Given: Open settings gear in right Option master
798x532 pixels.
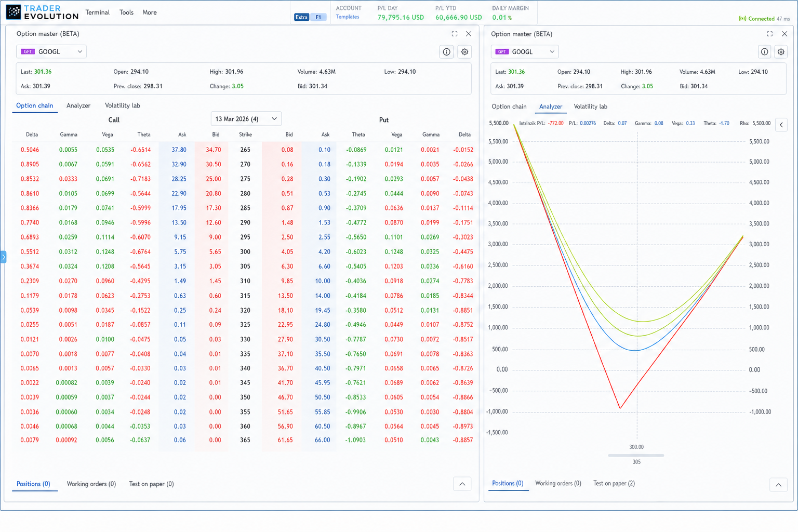Looking at the screenshot, I should point(781,52).
